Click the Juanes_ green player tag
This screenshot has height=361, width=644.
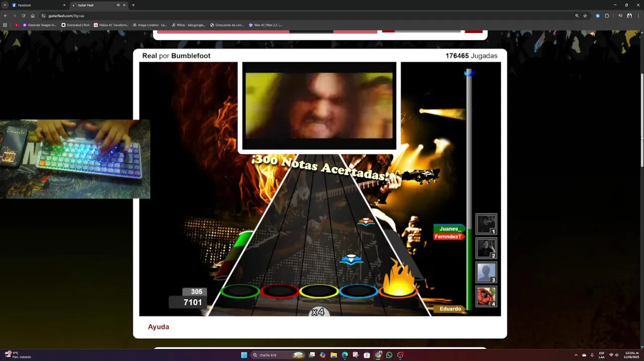449,229
